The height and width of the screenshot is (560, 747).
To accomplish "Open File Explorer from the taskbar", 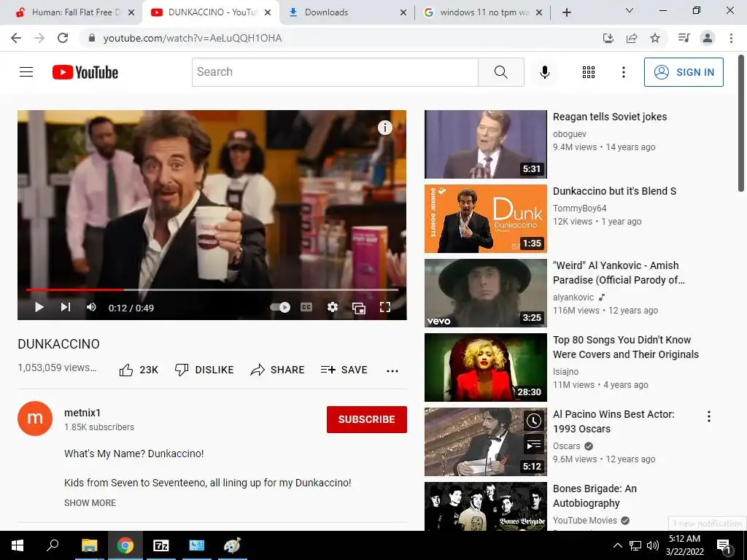I will [89, 545].
